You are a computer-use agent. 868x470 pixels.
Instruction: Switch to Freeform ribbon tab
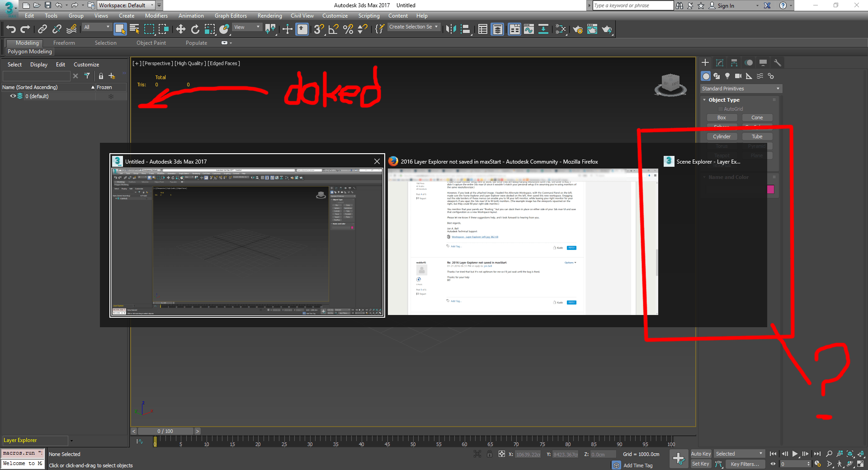[64, 43]
